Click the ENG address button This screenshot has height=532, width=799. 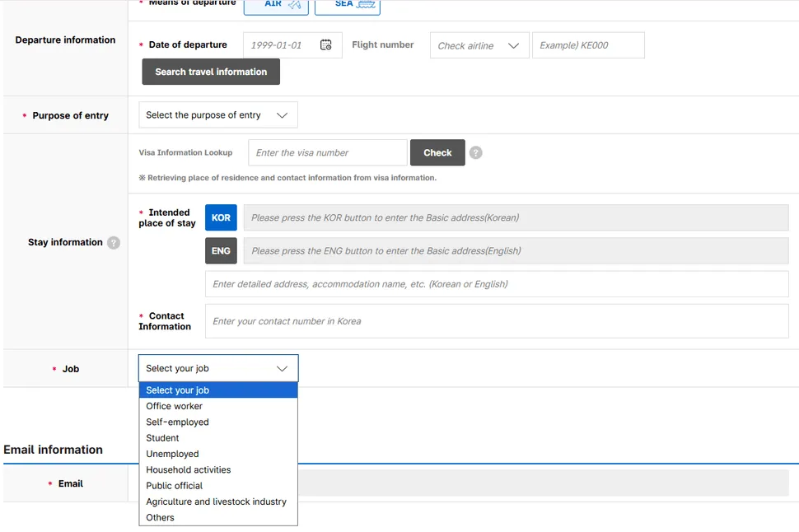(x=221, y=250)
